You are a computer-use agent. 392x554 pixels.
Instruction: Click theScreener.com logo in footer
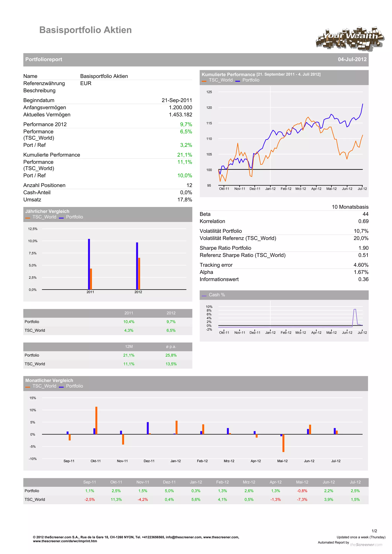pyautogui.click(x=366, y=545)
